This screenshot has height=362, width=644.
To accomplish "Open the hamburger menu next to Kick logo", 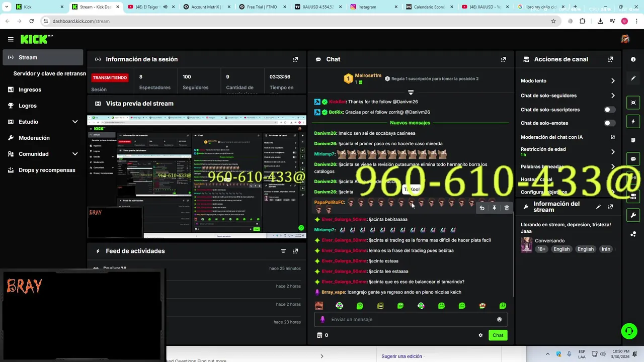I will 11,39.
